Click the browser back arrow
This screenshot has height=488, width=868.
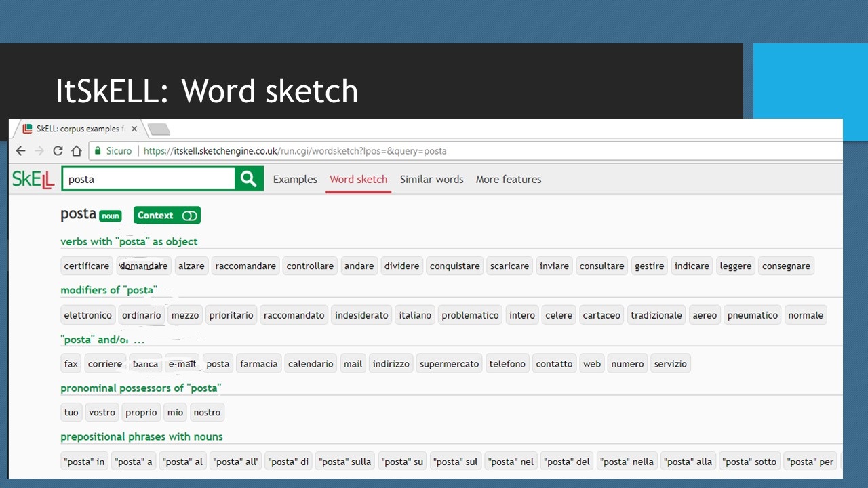click(x=20, y=151)
